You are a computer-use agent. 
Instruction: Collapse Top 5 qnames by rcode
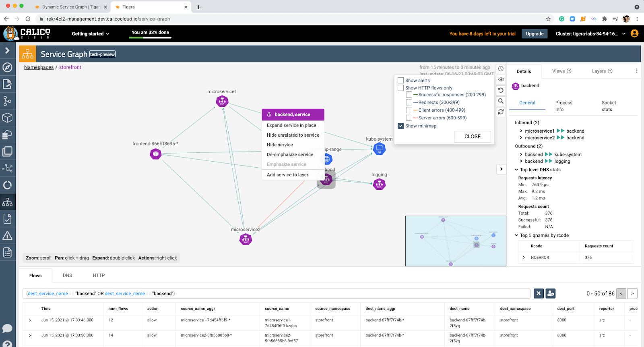516,235
